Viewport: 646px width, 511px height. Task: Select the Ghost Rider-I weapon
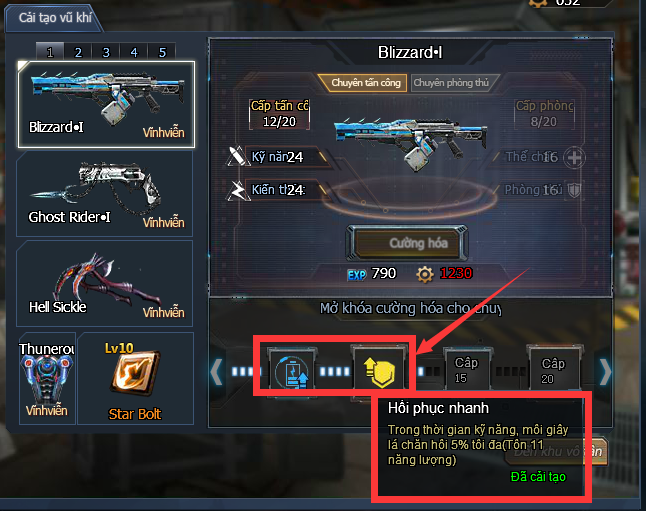105,194
